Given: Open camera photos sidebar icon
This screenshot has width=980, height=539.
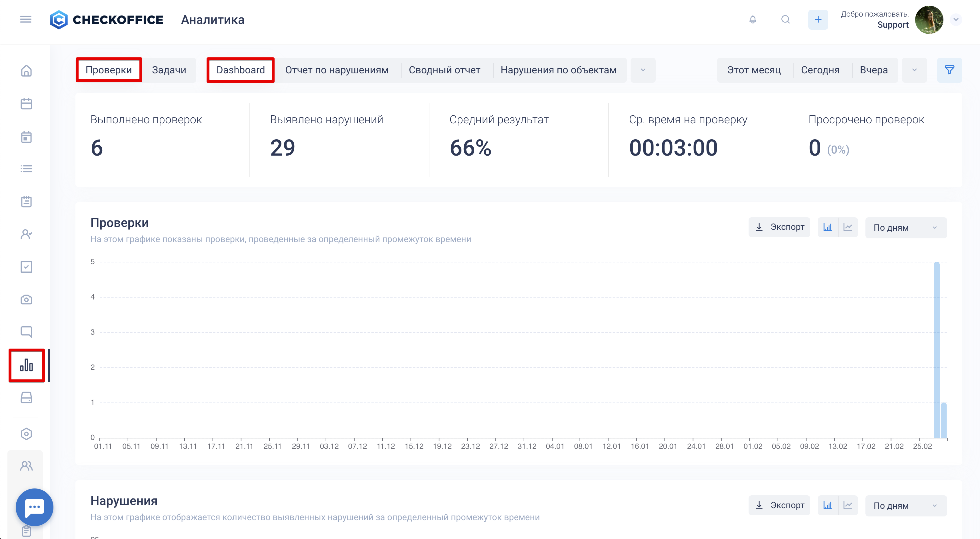Looking at the screenshot, I should click(x=26, y=299).
